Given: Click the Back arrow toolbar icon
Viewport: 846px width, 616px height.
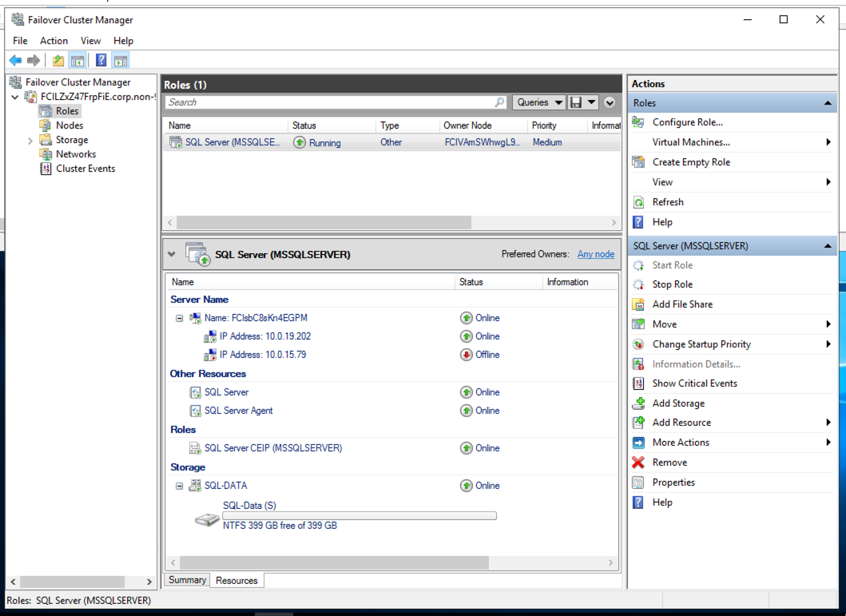Looking at the screenshot, I should tap(15, 61).
